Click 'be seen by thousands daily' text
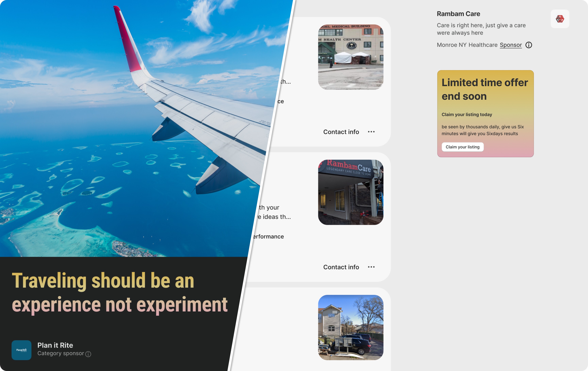Image resolution: width=588 pixels, height=371 pixels. [483, 130]
